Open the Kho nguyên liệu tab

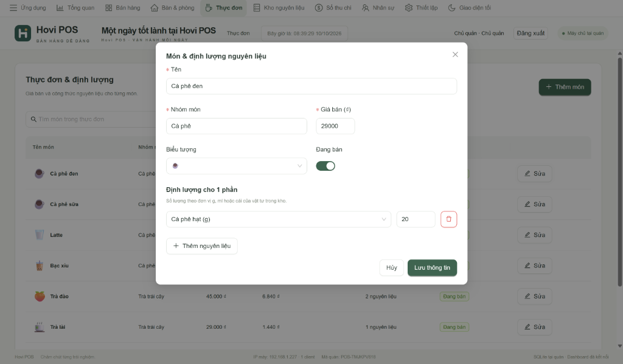pos(279,7)
